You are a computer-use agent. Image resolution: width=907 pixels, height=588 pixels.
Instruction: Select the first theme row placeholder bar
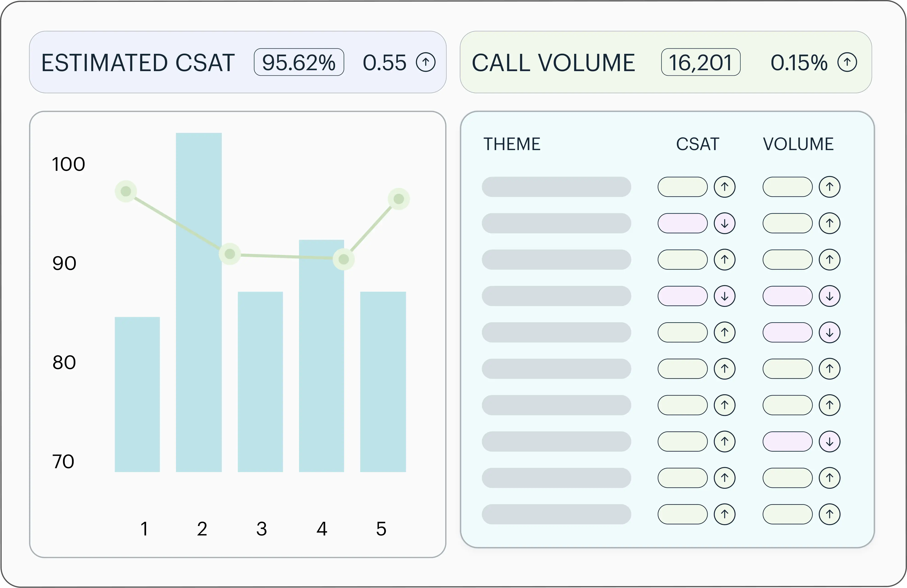click(x=556, y=187)
